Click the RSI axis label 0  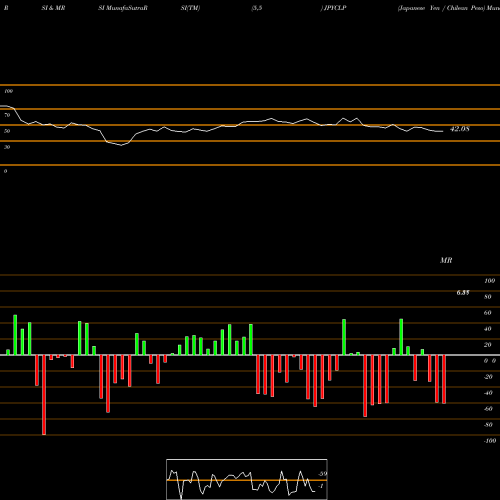click(x=6, y=171)
